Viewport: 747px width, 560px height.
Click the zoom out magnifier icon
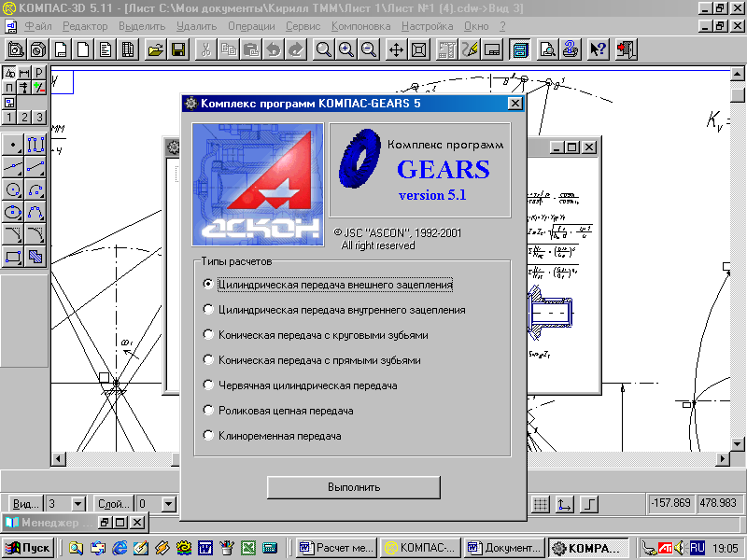368,49
